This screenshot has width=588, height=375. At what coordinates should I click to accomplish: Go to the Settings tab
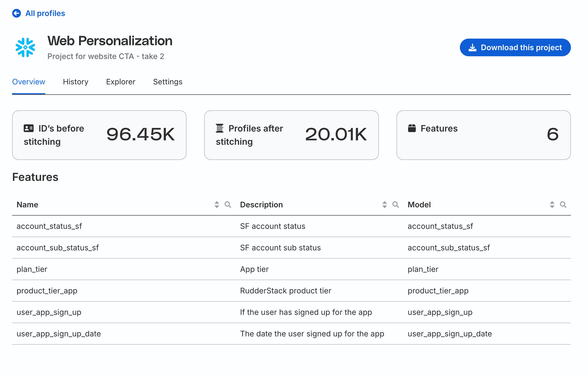pyautogui.click(x=168, y=82)
